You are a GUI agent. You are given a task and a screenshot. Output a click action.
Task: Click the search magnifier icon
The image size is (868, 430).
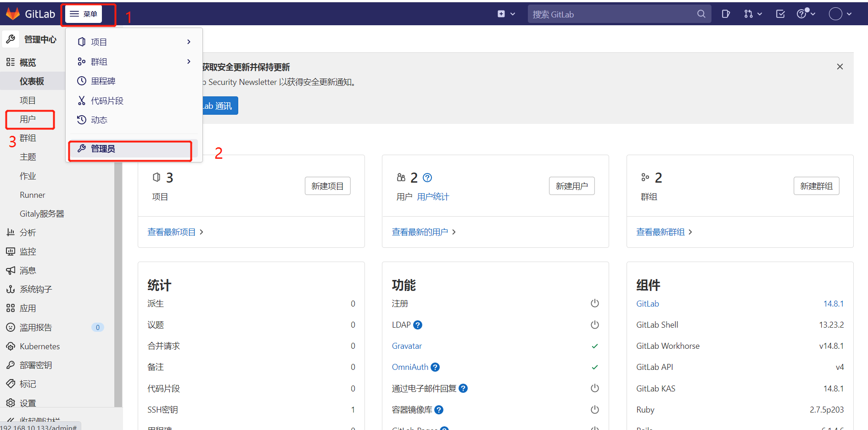point(701,14)
